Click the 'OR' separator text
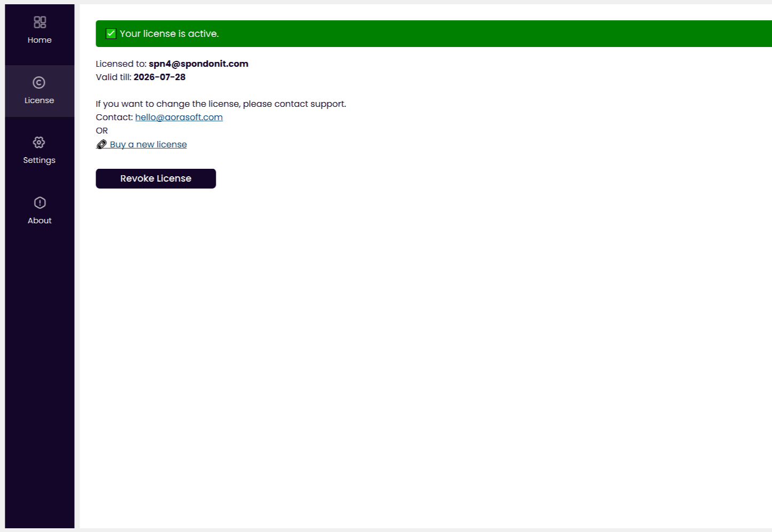The width and height of the screenshot is (772, 532). pos(102,130)
